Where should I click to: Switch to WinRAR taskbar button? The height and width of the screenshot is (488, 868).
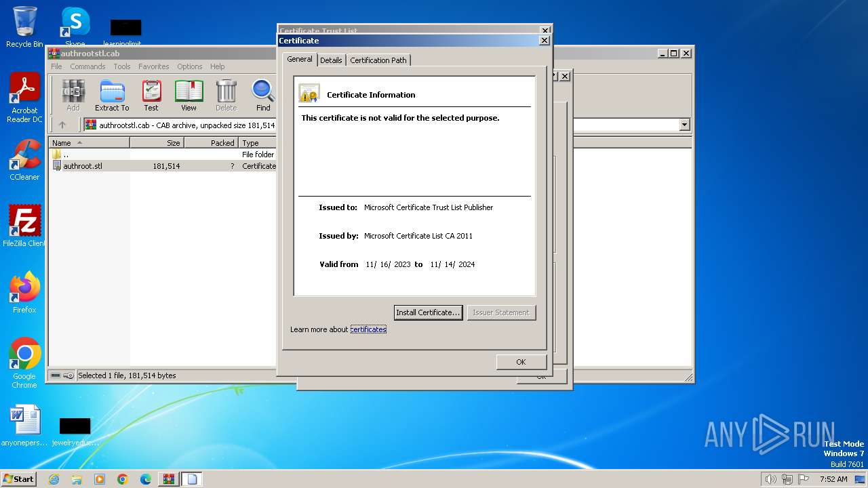(169, 479)
